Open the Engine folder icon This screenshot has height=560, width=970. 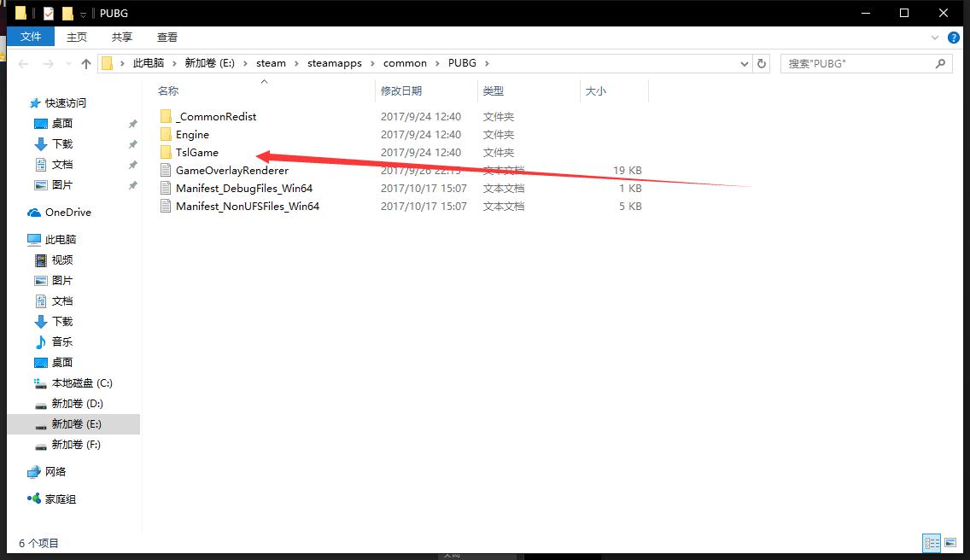tap(166, 134)
